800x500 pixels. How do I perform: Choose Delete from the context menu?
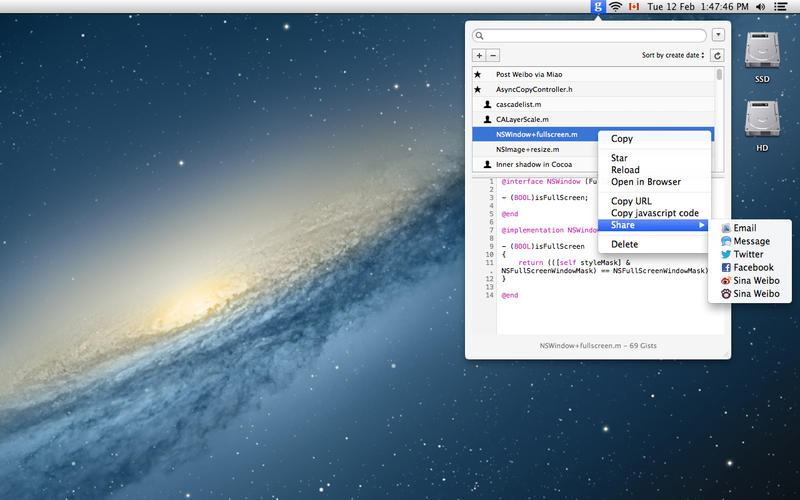624,244
